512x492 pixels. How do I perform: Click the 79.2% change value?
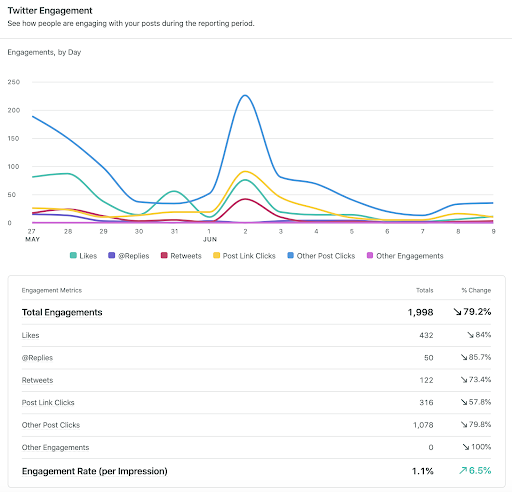point(477,312)
